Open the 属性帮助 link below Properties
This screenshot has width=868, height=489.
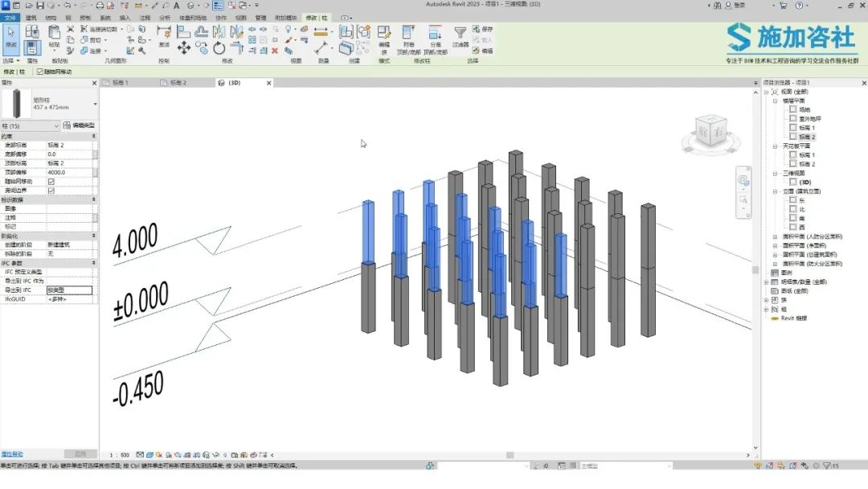11,454
